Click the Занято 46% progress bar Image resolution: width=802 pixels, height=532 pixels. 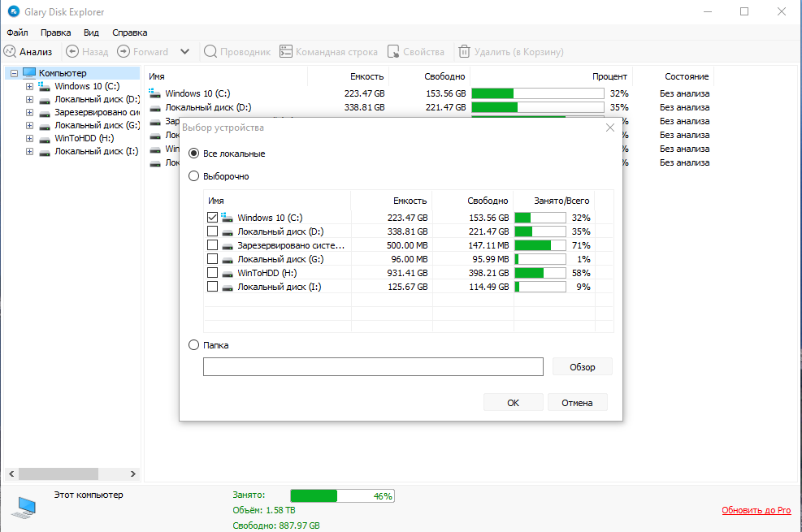(342, 495)
